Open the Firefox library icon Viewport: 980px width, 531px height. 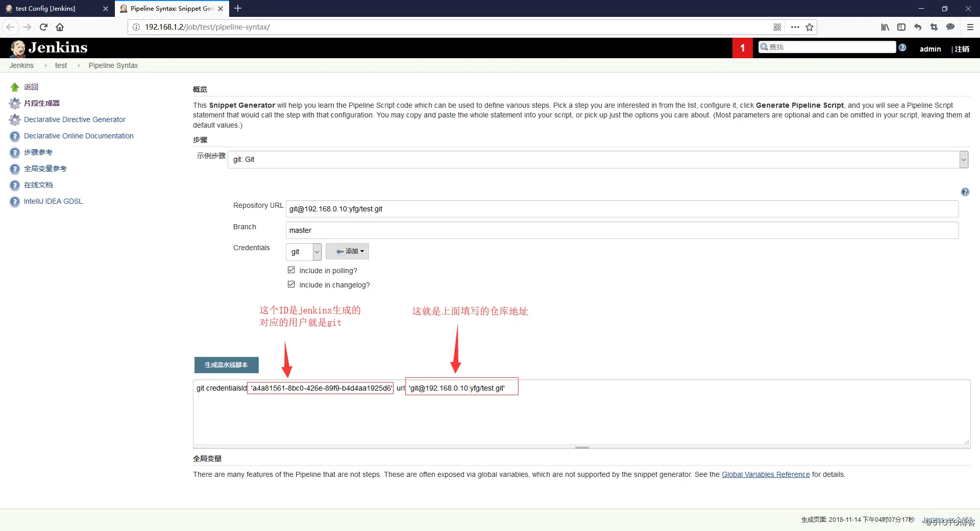(885, 27)
